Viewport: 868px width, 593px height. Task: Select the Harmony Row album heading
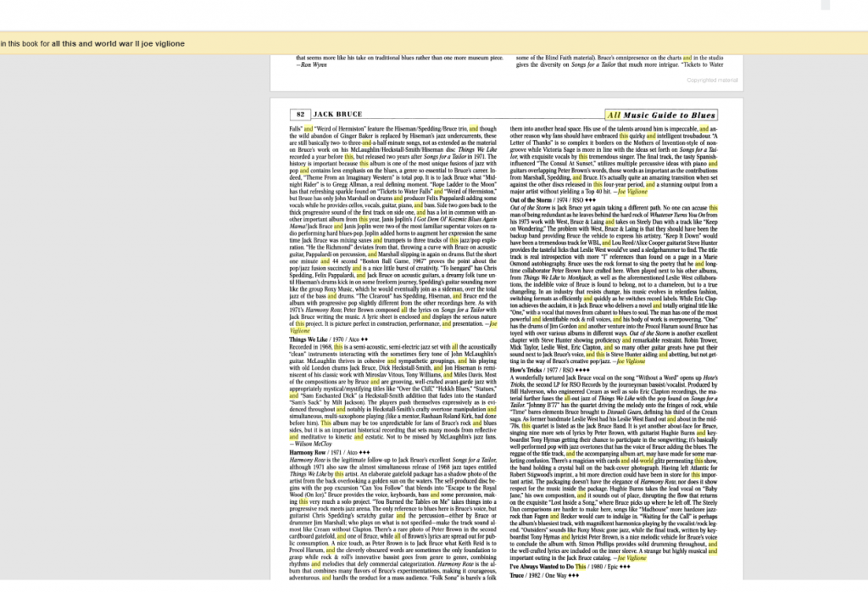click(x=329, y=452)
